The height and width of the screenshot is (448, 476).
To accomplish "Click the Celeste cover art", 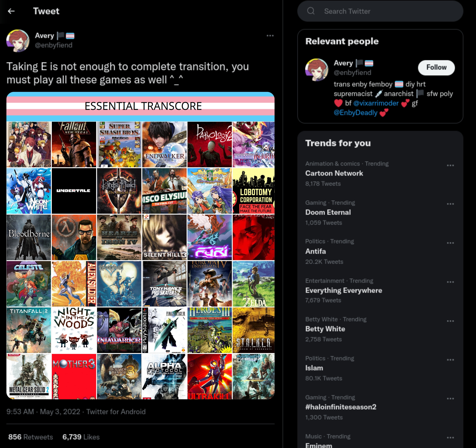I will pyautogui.click(x=29, y=284).
